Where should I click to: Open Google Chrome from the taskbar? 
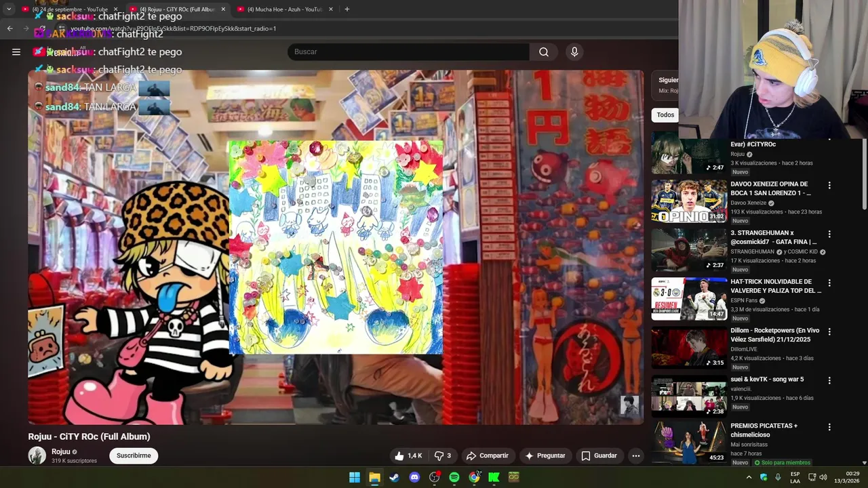pos(474,477)
